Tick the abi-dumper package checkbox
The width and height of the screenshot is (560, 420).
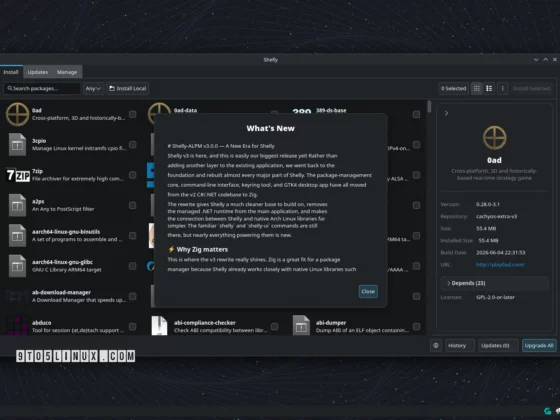tap(416, 327)
